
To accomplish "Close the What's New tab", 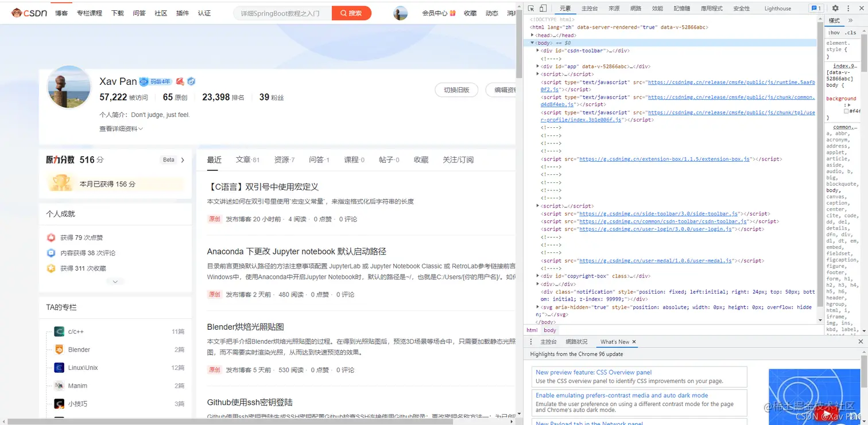I will point(634,342).
